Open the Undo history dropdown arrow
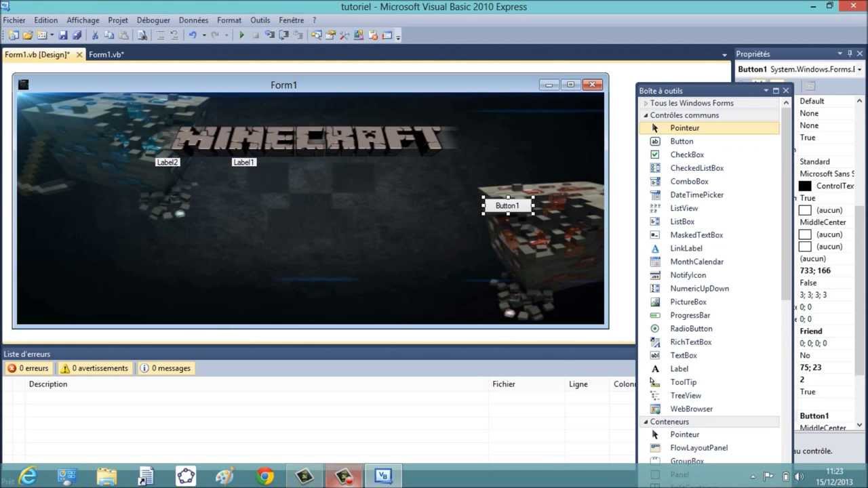868x488 pixels. coord(204,35)
